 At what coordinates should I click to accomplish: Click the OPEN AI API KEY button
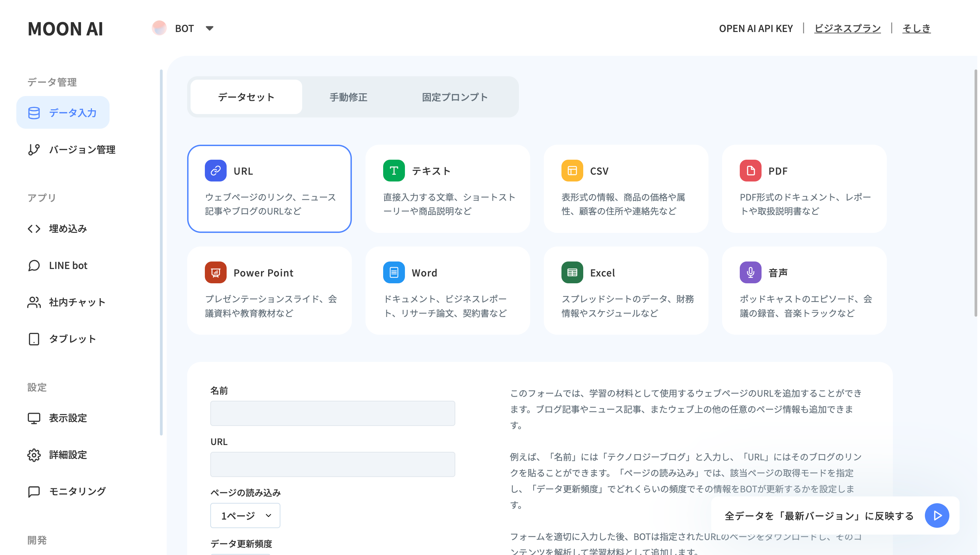click(x=756, y=28)
